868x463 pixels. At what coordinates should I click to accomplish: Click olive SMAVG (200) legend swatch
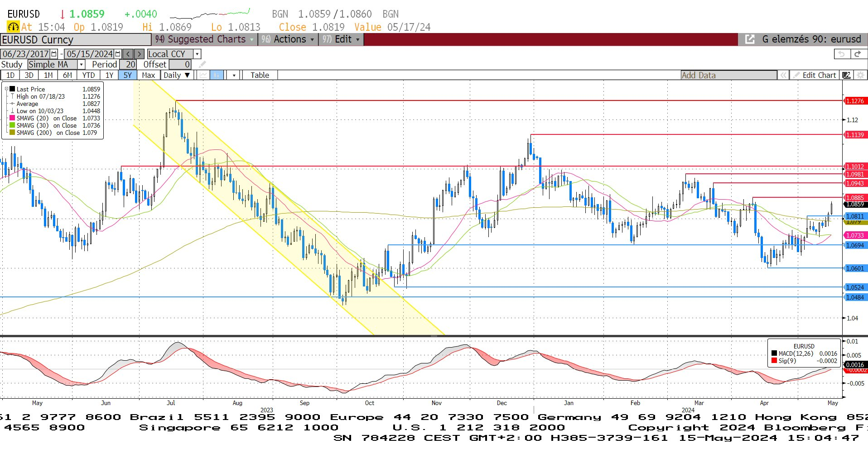click(12, 133)
